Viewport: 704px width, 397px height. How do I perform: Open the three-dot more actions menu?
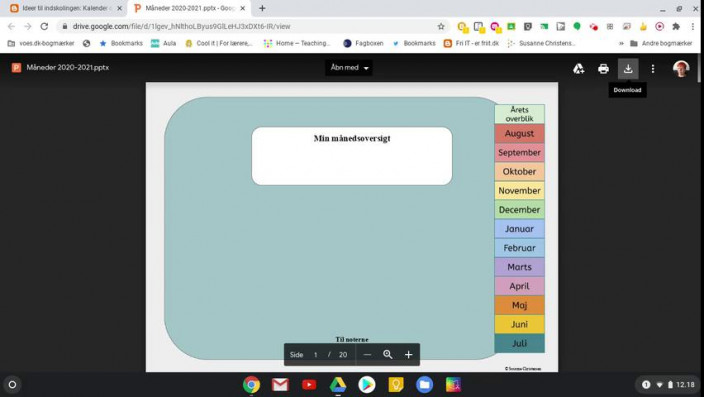pos(652,69)
